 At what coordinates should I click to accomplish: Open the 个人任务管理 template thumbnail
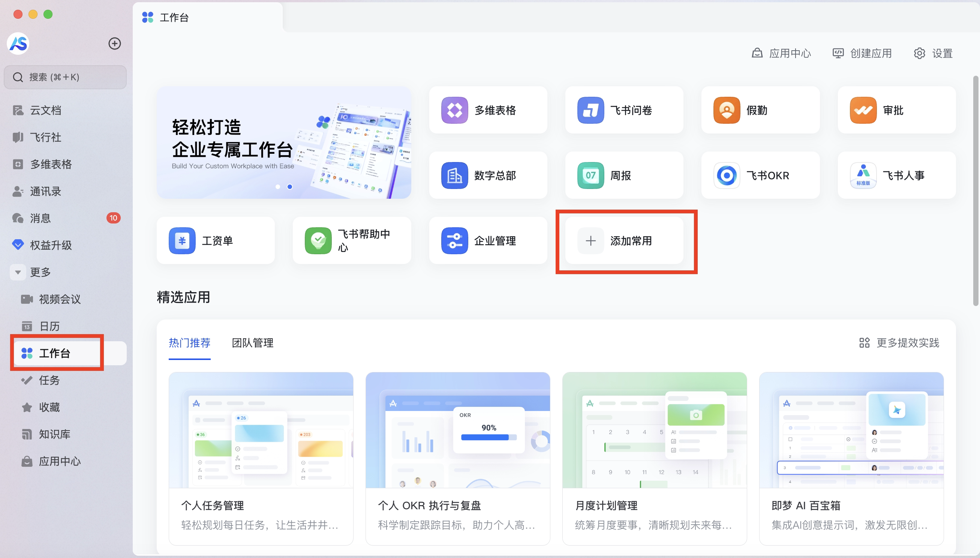[x=261, y=430]
